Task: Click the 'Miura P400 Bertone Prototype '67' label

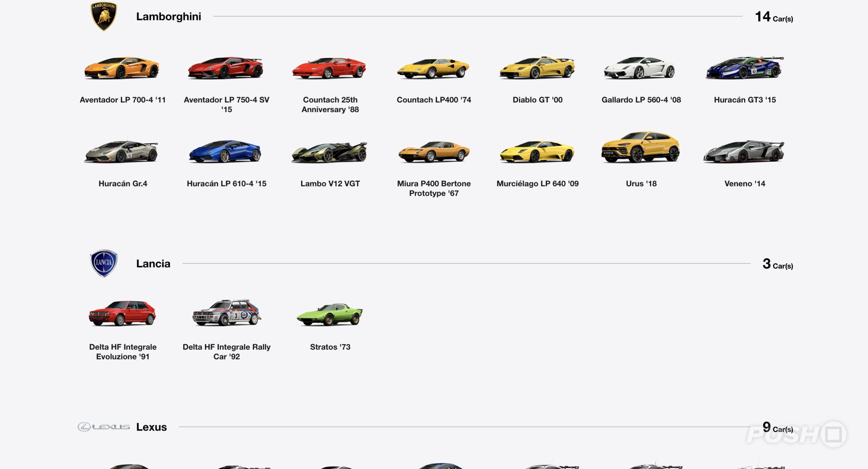Action: pos(434,188)
